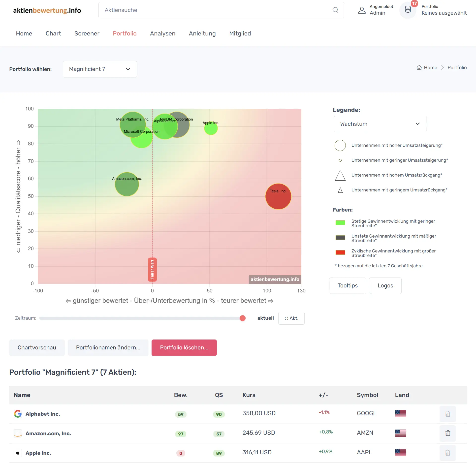Open the Mitglied menu item

240,33
